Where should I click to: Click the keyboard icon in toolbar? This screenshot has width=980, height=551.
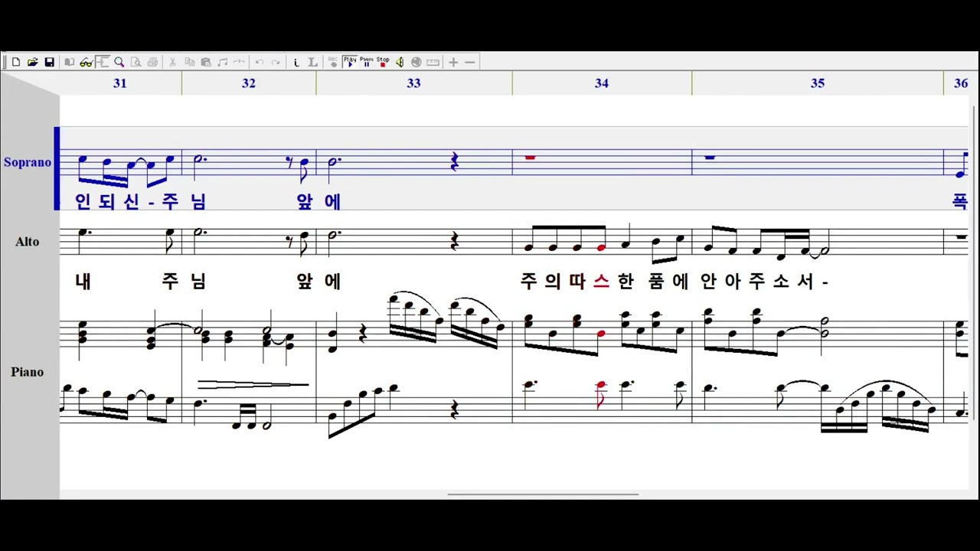point(433,62)
